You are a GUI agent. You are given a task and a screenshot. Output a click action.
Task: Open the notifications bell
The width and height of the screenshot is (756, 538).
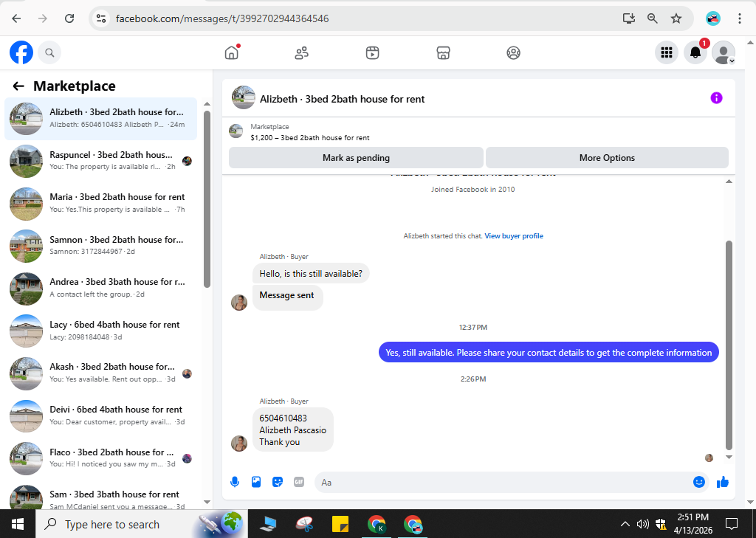pos(695,52)
